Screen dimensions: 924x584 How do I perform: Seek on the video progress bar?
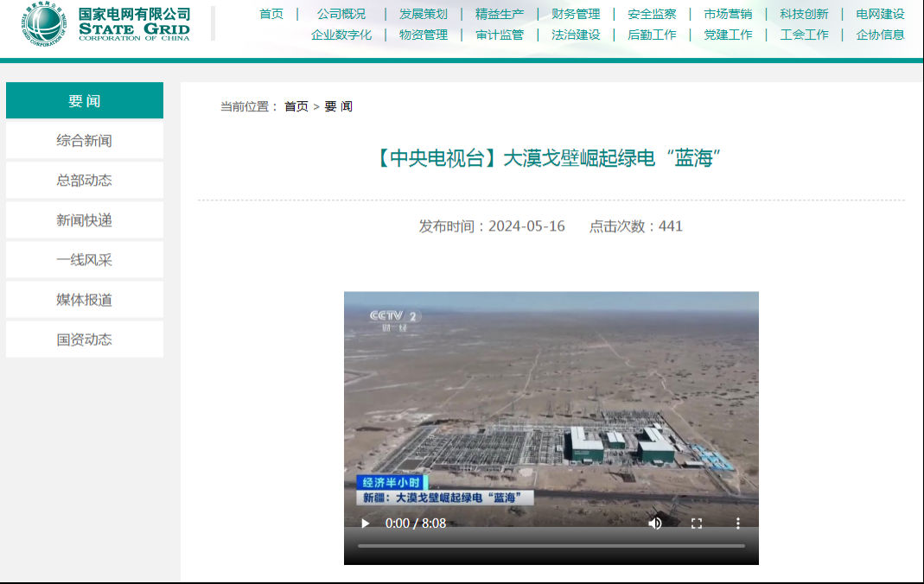point(551,546)
